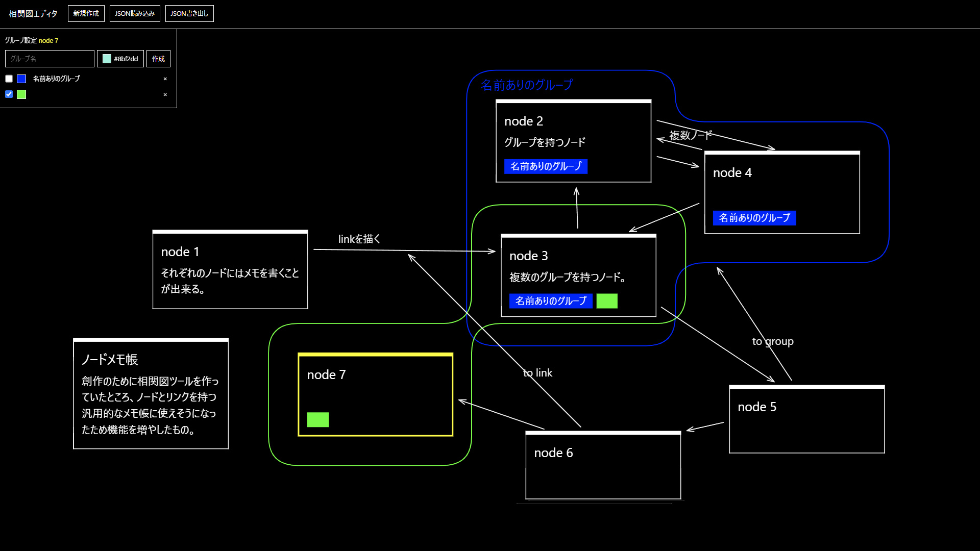Screen dimensions: 980x551
Task: Click the 複数ノード link label
Action: click(x=691, y=135)
